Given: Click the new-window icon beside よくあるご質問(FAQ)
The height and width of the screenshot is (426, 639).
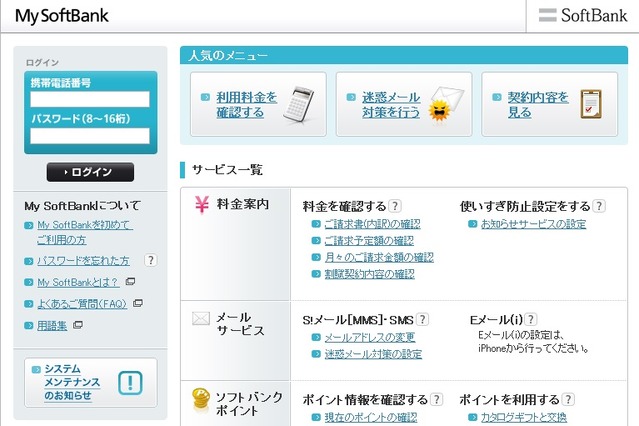Looking at the screenshot, I should (x=138, y=303).
